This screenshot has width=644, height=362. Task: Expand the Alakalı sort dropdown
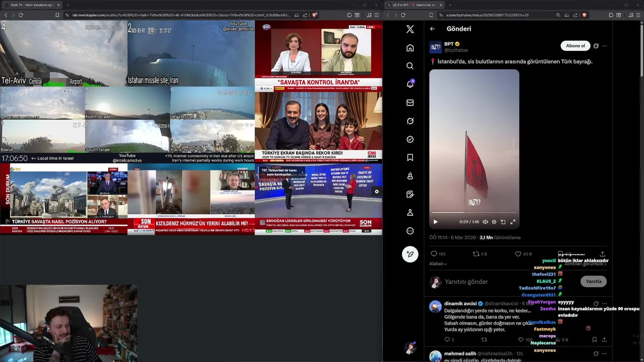pos(438,264)
